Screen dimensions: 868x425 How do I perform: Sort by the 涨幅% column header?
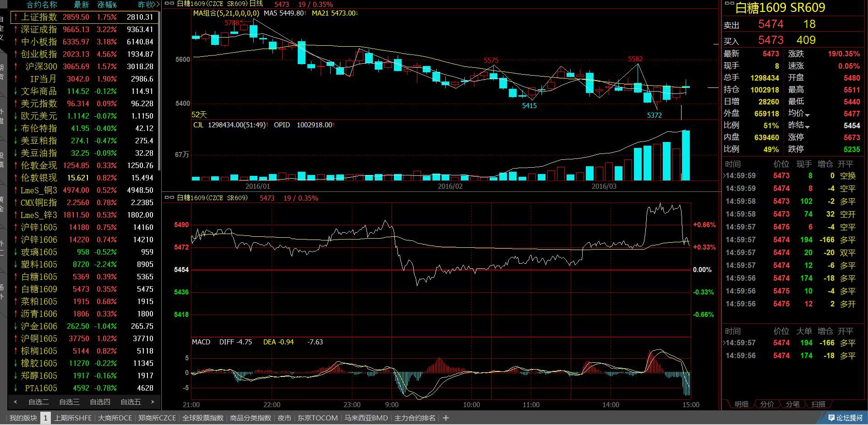107,5
